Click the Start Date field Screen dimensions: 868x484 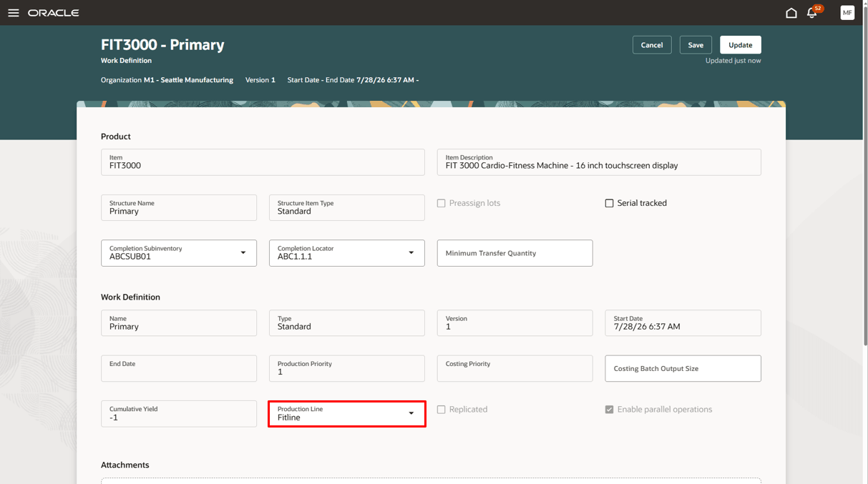coord(683,323)
